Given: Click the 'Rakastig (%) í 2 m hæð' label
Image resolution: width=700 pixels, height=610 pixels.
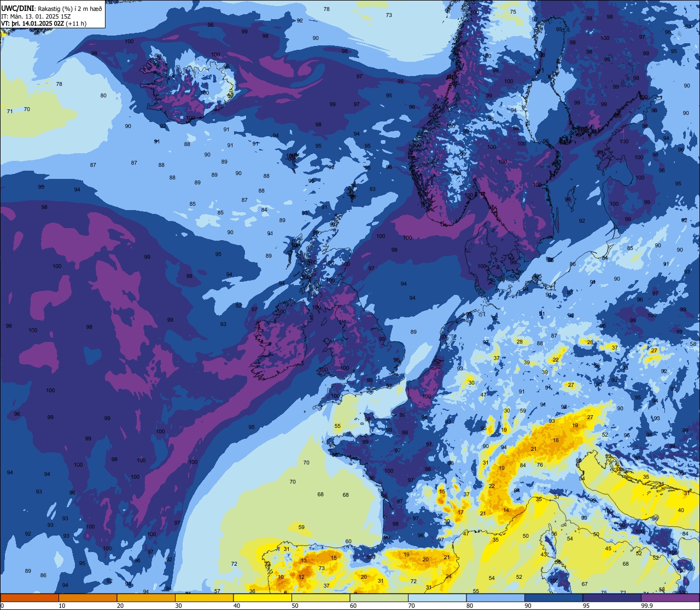Looking at the screenshot, I should tap(70, 8).
